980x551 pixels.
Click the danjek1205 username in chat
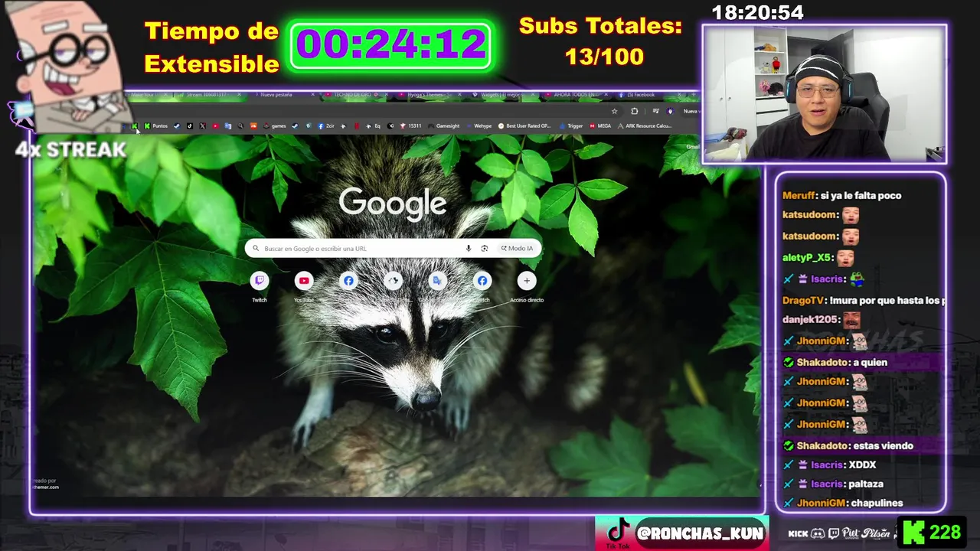click(x=810, y=319)
